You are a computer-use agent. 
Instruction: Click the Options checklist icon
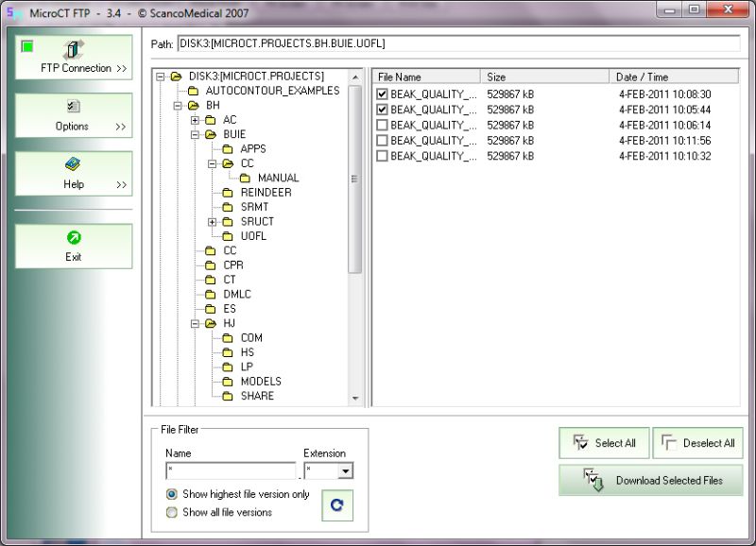74,106
